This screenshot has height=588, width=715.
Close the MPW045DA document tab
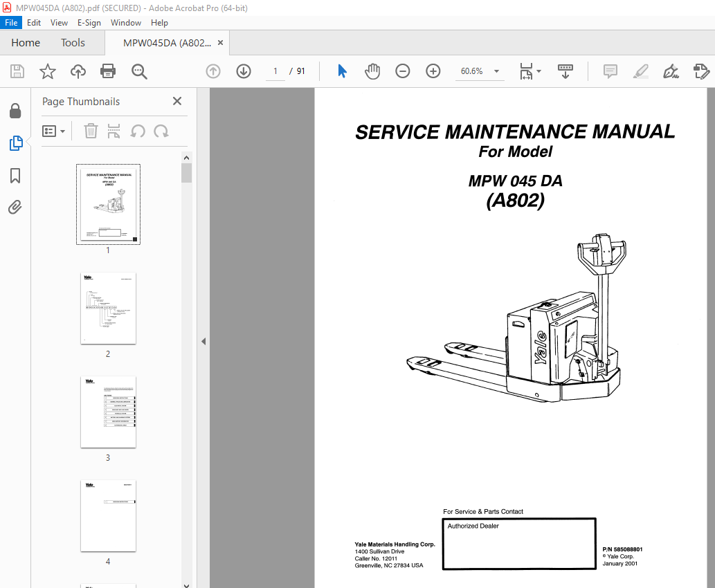click(x=220, y=42)
